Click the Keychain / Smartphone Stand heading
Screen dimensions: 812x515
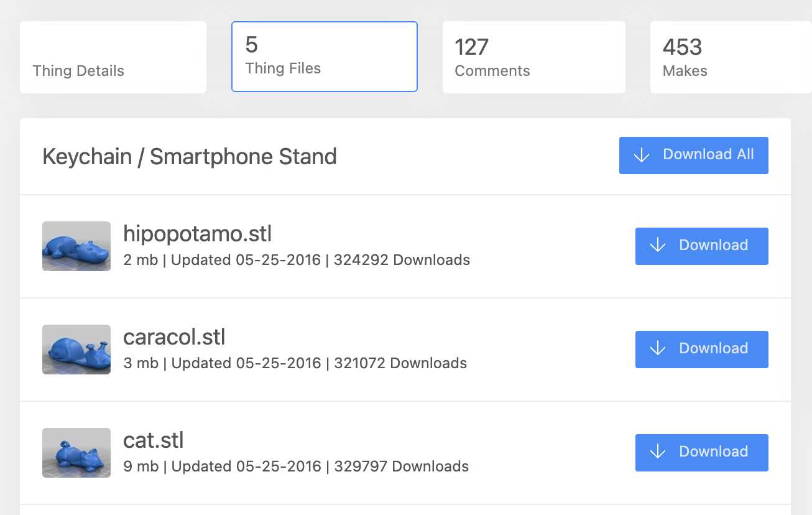pyautogui.click(x=189, y=156)
